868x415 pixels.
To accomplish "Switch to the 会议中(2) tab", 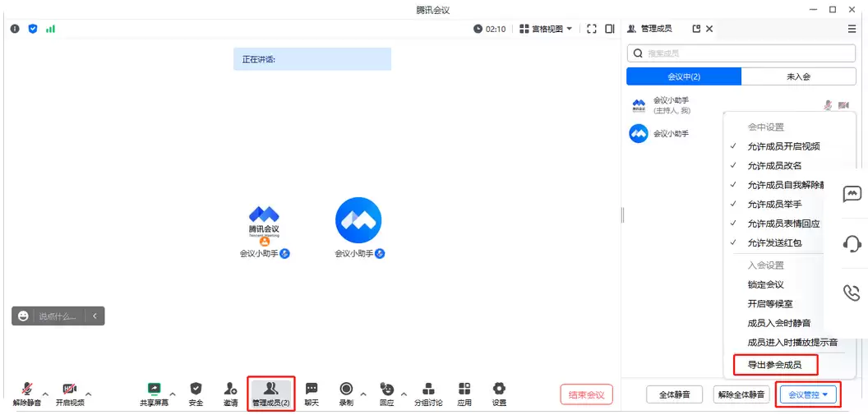I will tap(684, 77).
